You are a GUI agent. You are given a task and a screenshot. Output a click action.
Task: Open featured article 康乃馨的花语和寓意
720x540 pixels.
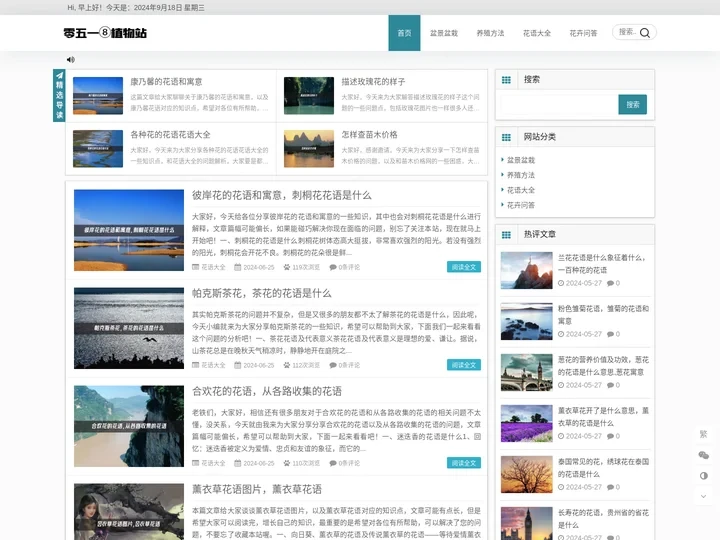click(166, 82)
